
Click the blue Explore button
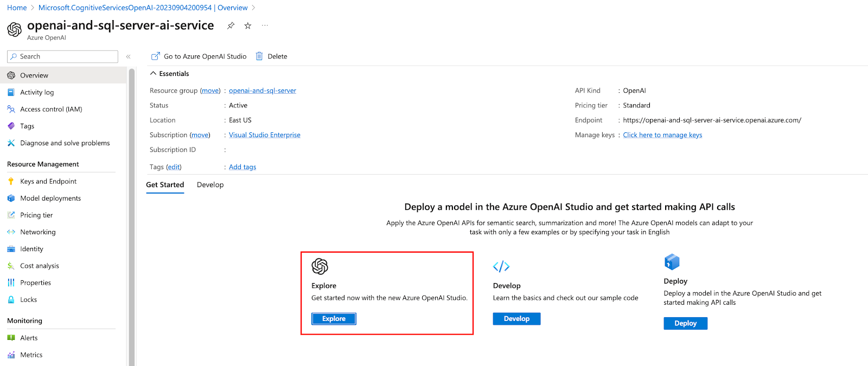(x=334, y=319)
